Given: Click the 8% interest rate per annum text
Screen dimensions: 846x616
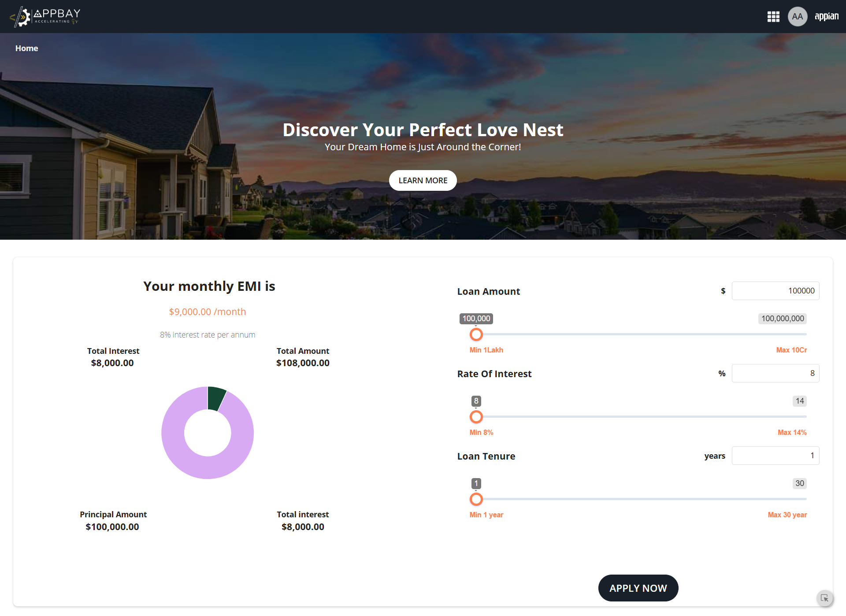Looking at the screenshot, I should click(x=208, y=335).
